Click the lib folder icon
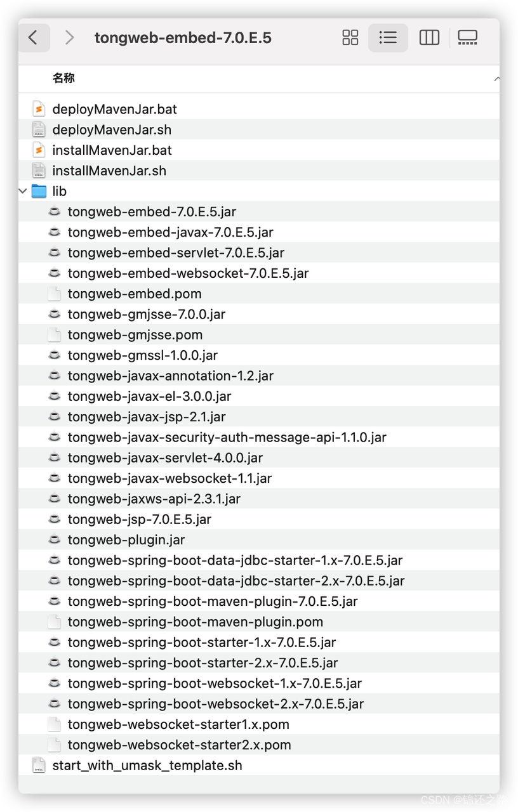The width and height of the screenshot is (518, 812). point(39,191)
